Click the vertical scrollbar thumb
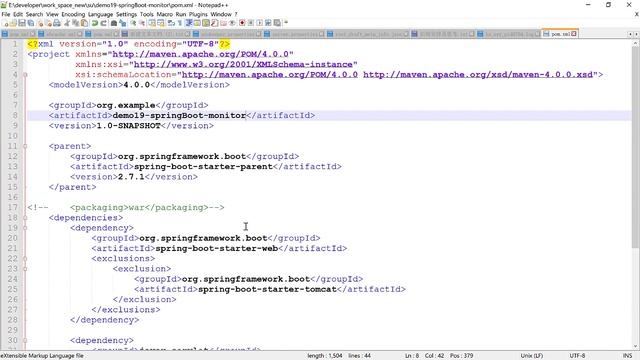 point(636,147)
